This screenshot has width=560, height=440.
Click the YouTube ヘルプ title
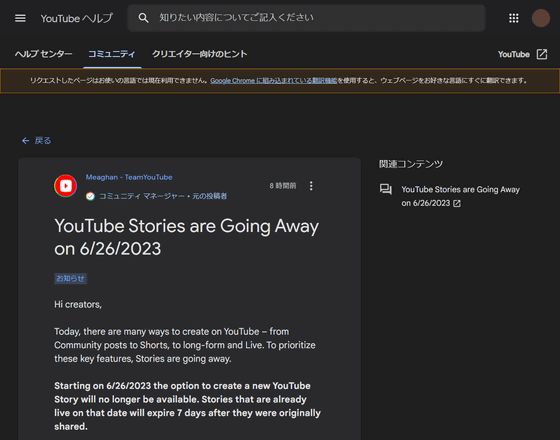pyautogui.click(x=76, y=18)
